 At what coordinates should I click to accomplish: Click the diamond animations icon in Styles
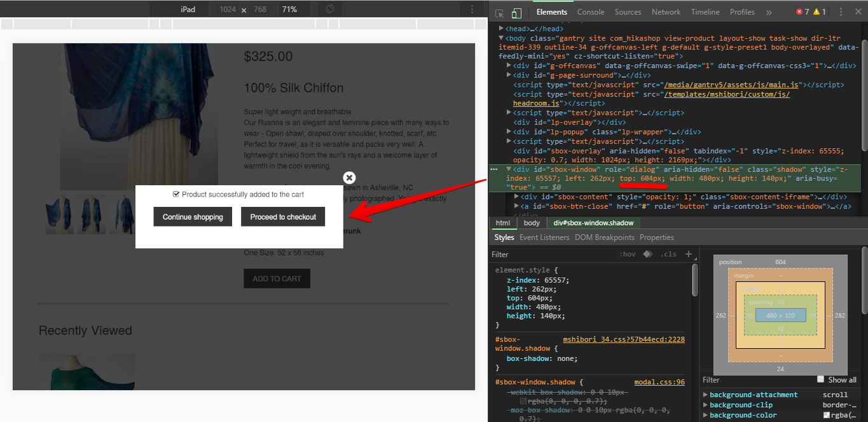(x=647, y=254)
